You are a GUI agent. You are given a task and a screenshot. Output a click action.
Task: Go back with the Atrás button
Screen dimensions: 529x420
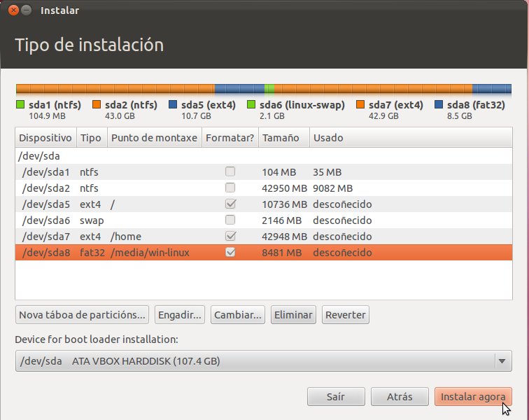point(400,396)
